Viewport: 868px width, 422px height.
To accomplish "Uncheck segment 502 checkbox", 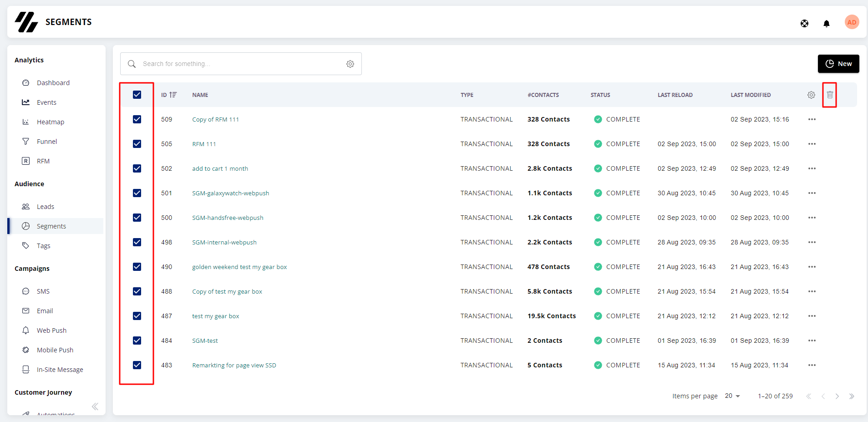I will coord(137,168).
